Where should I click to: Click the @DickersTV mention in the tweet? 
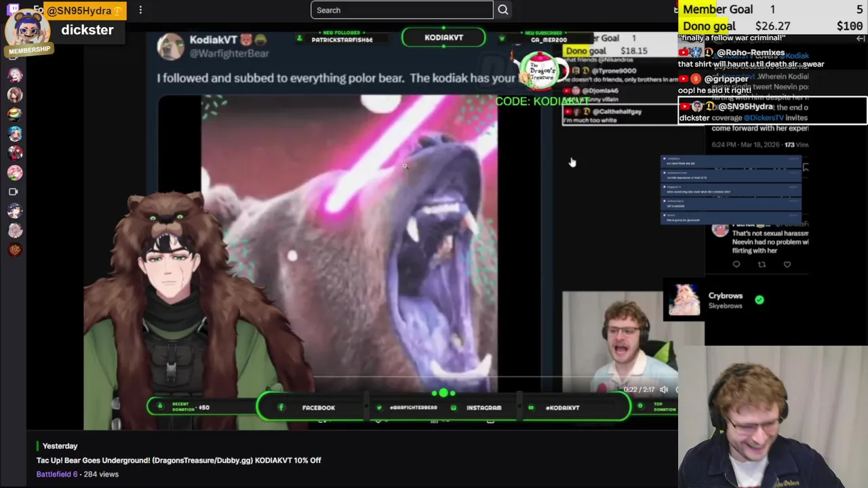[764, 118]
